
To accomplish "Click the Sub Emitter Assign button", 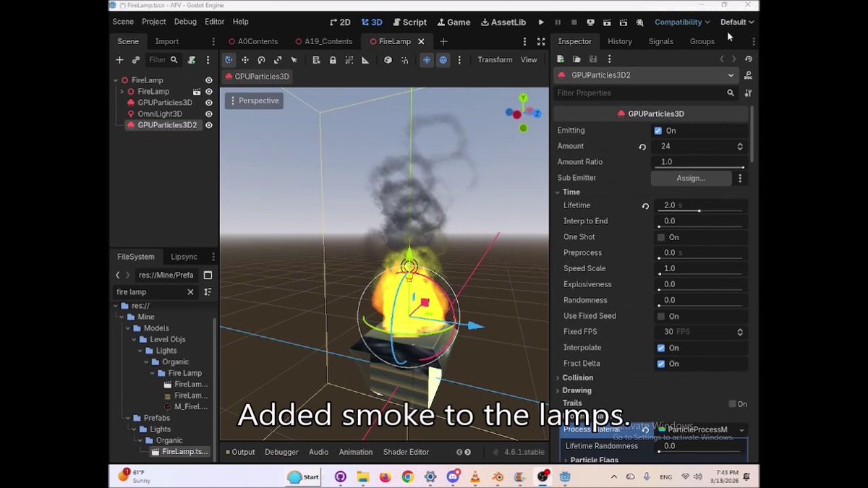I will coord(691,179).
